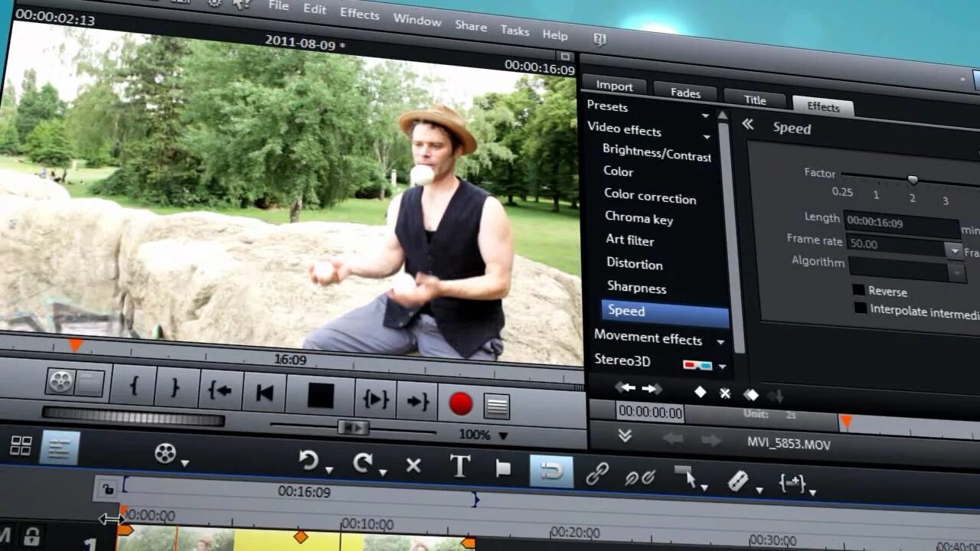Set the in-point with the opening brace button
980x551 pixels.
pyautogui.click(x=133, y=386)
